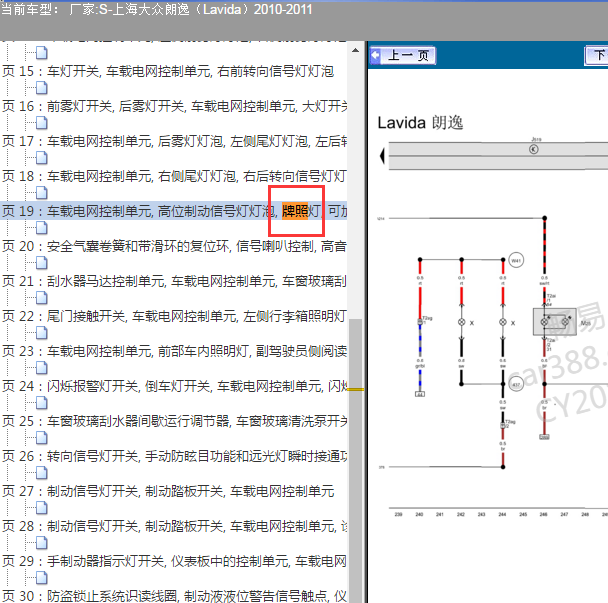
Task: Open page 17 后雾灯灯泡 entry
Action: coord(174,141)
